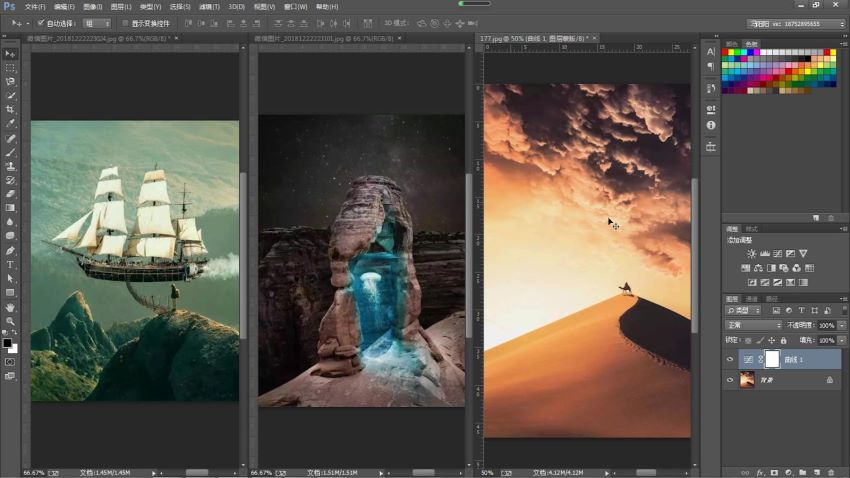Select the Rectangular Marquee tool
Screen dimensions: 850x478
click(x=10, y=68)
